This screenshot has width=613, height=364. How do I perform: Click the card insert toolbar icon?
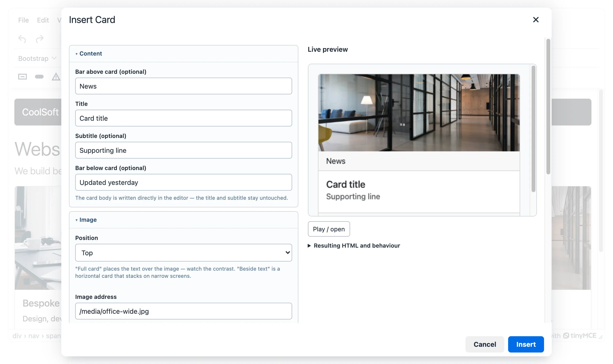pyautogui.click(x=22, y=77)
